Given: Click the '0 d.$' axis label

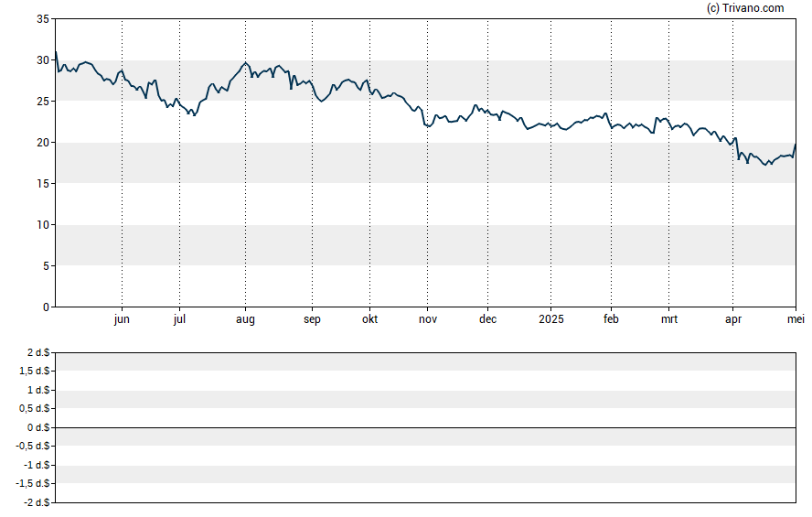Looking at the screenshot, I should point(38,427).
